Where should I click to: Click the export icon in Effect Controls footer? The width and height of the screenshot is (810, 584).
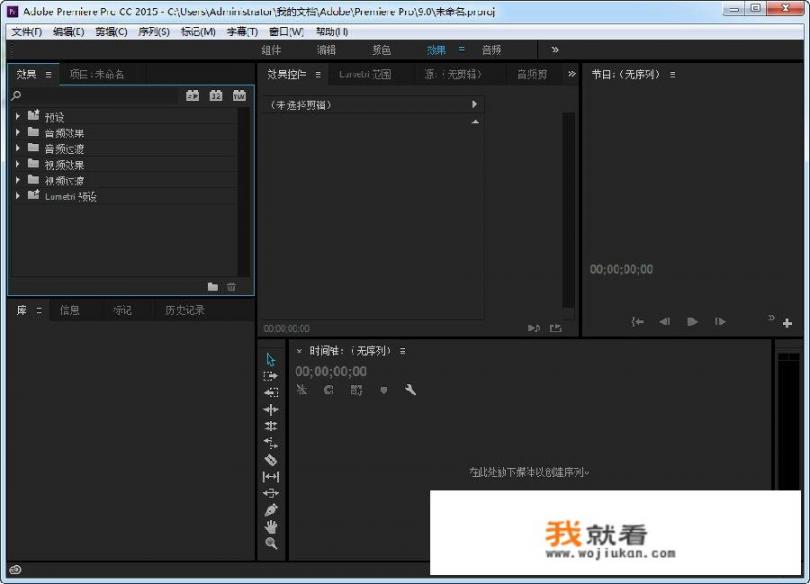(555, 328)
